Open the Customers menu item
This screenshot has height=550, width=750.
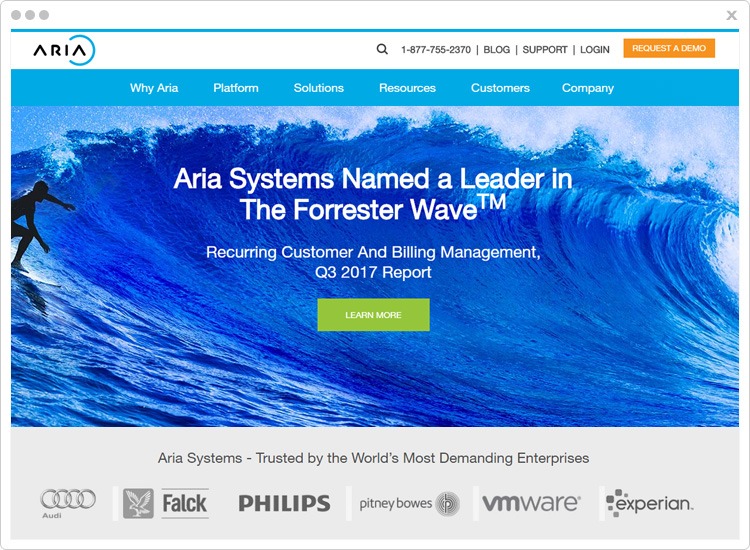(x=500, y=88)
